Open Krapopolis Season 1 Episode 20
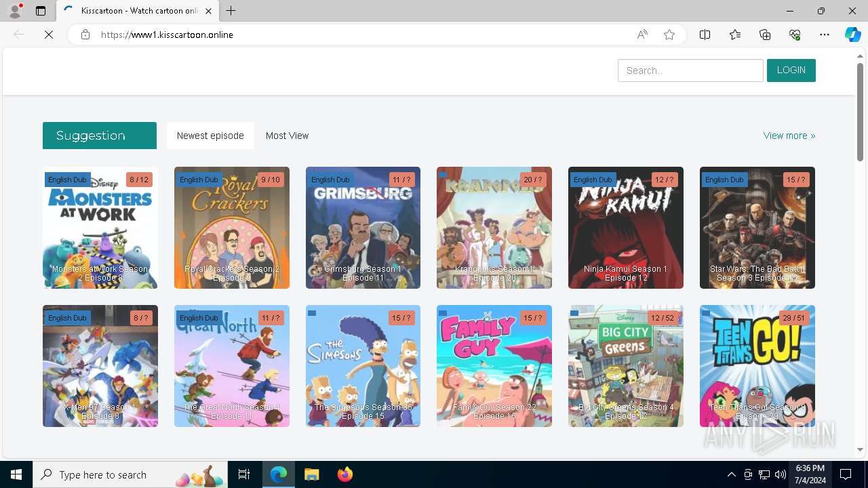Image resolution: width=868 pixels, height=488 pixels. pyautogui.click(x=494, y=228)
